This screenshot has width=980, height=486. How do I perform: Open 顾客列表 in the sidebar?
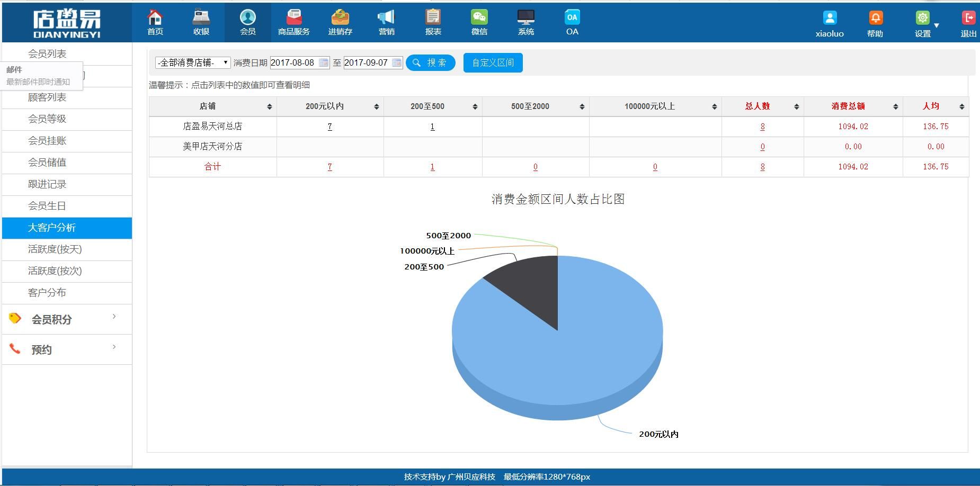(47, 97)
